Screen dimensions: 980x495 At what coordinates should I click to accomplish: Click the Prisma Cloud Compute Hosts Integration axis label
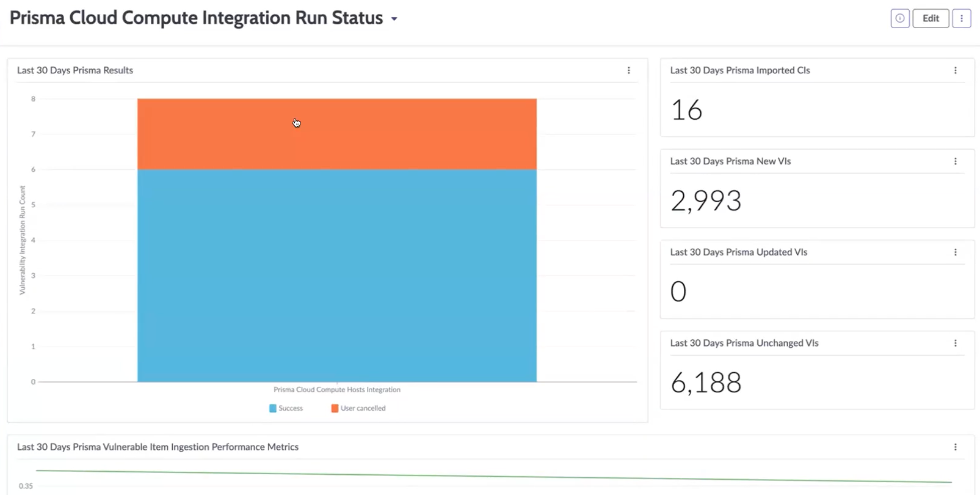(337, 390)
